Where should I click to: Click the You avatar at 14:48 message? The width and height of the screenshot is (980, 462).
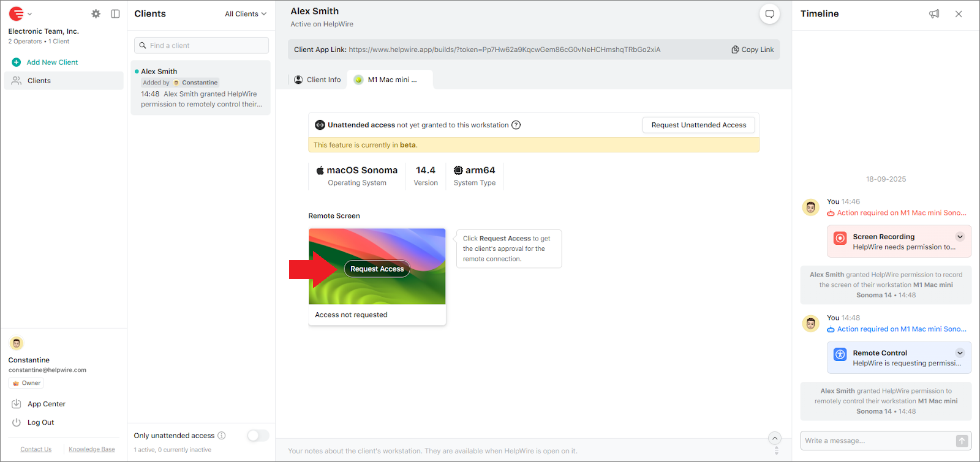pyautogui.click(x=811, y=324)
